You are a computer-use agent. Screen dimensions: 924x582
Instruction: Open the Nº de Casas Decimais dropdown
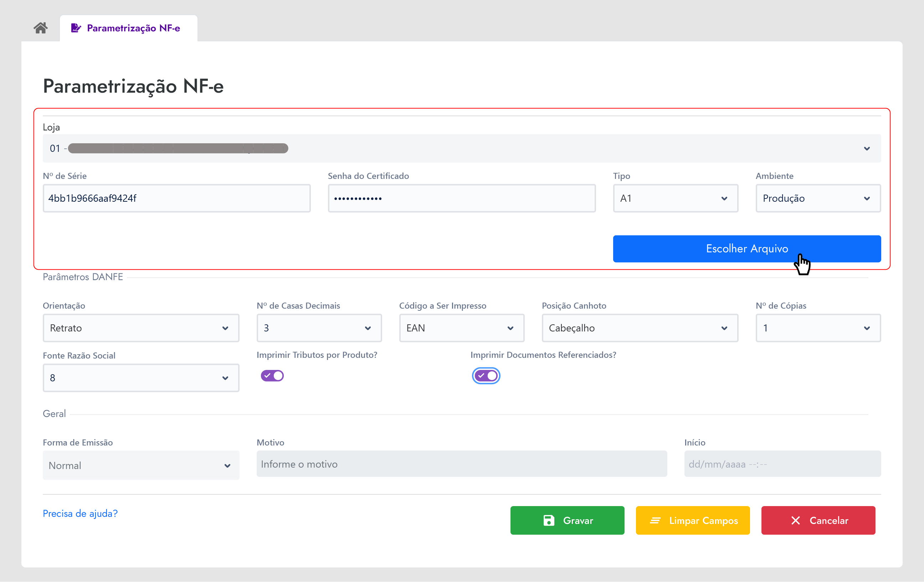tap(319, 328)
